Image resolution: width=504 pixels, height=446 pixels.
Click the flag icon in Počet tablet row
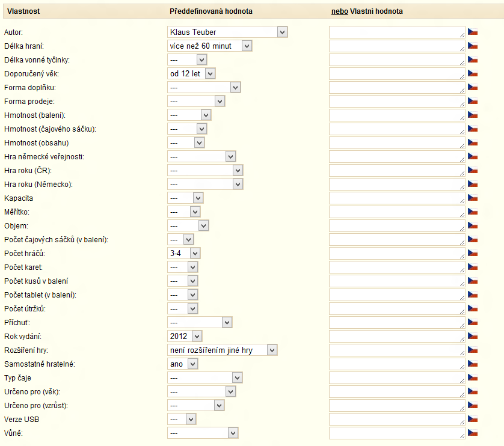(x=473, y=295)
